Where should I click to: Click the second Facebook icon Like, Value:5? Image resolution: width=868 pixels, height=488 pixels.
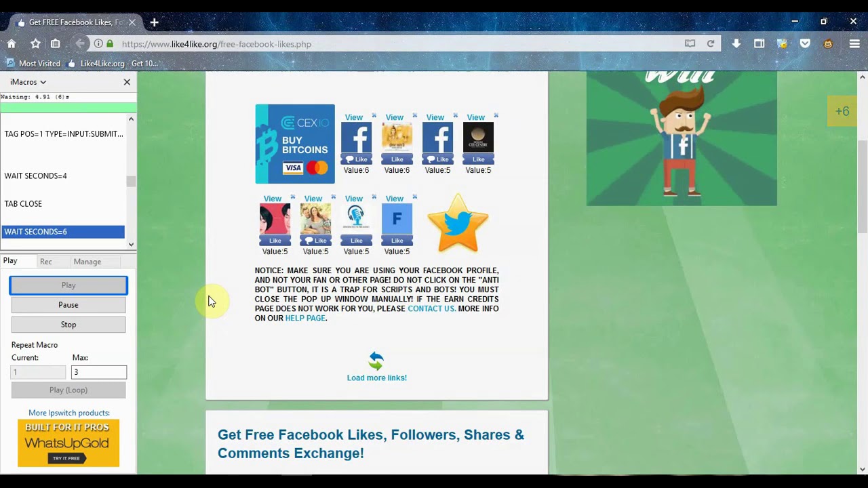437,159
